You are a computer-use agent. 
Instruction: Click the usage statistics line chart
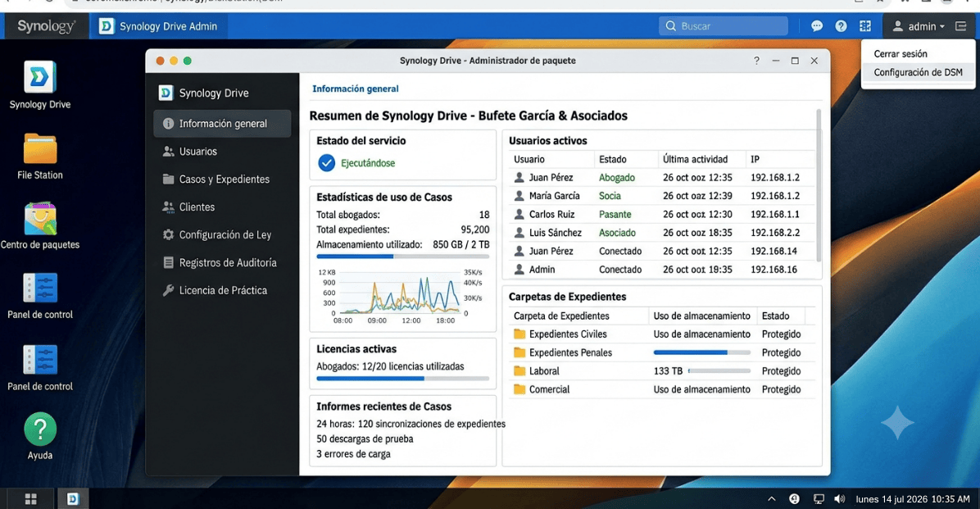[400, 295]
